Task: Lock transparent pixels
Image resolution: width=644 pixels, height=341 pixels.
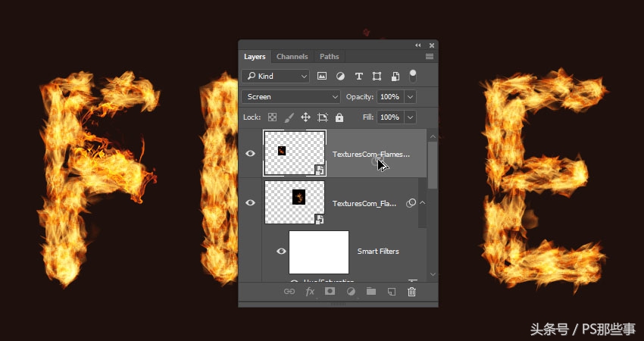Action: pyautogui.click(x=272, y=117)
